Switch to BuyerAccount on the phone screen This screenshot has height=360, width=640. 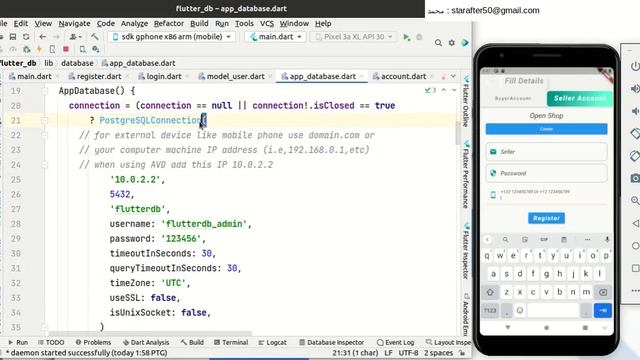pos(513,98)
